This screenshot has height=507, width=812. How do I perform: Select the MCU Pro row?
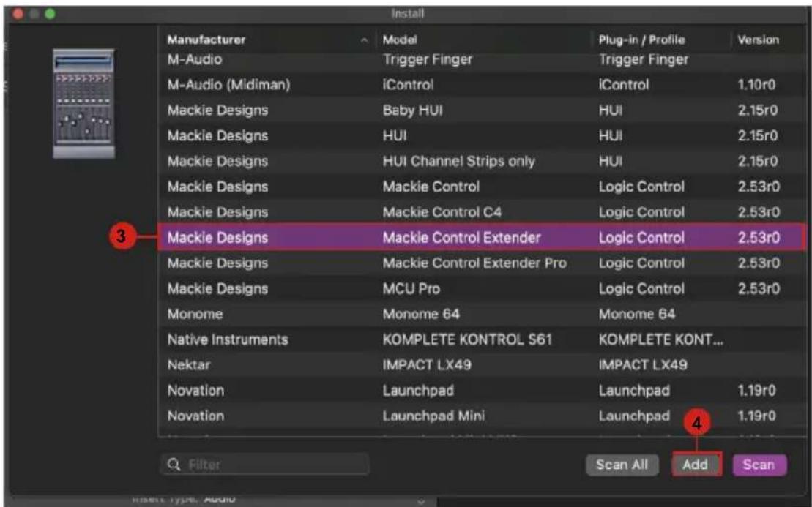[x=482, y=288]
